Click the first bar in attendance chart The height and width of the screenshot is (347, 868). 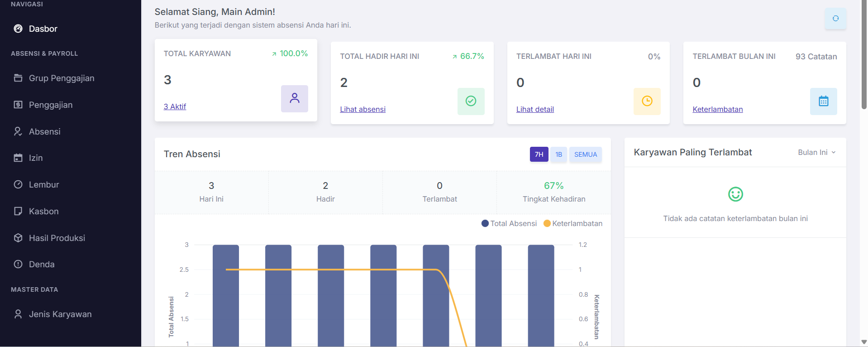(226, 296)
